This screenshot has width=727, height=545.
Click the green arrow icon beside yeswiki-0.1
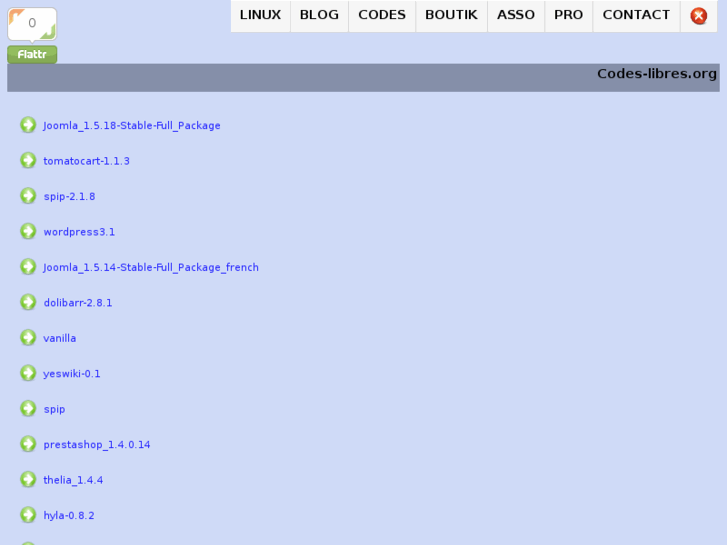point(28,373)
